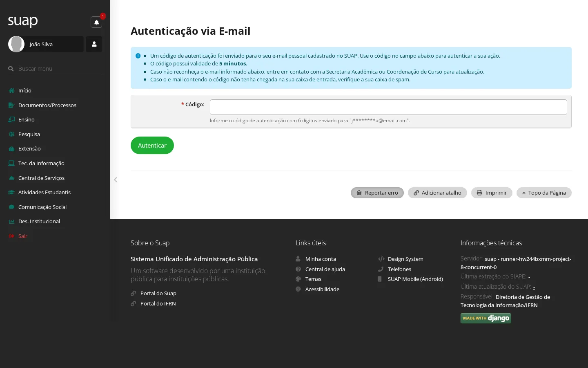The image size is (588, 368).
Task: Open Portal do Suap link
Action: point(158,293)
